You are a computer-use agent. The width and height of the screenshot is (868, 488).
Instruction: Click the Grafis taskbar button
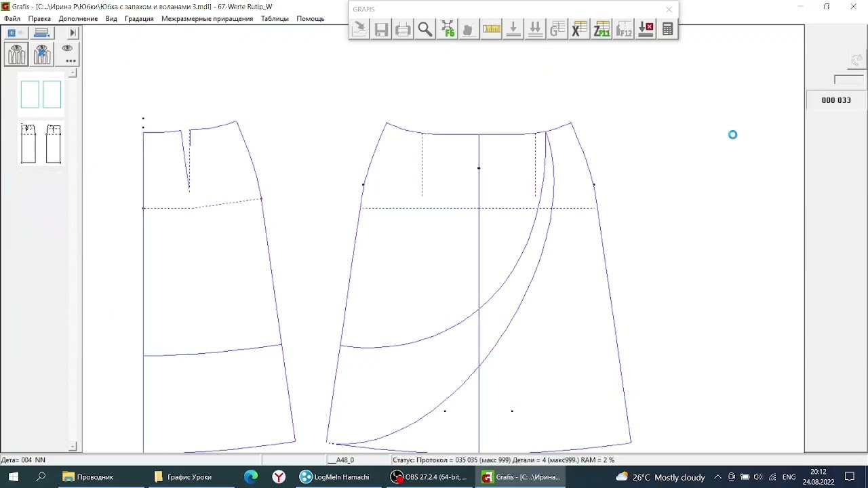[x=521, y=477]
